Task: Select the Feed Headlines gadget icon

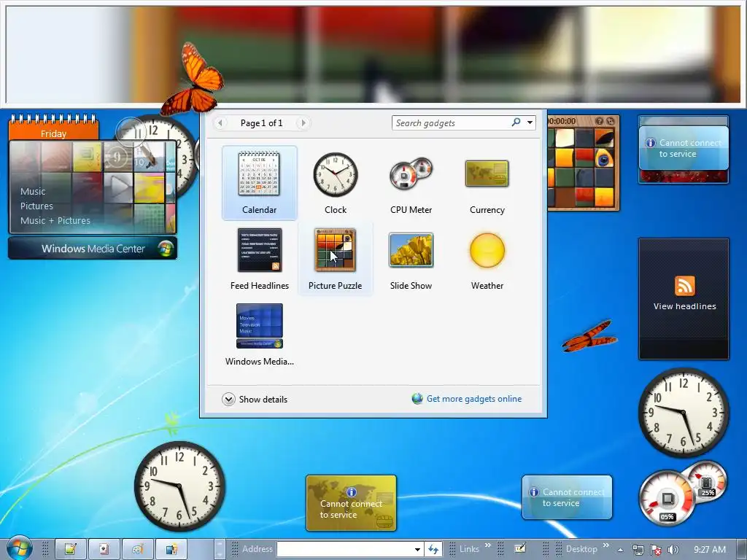Action: pyautogui.click(x=260, y=250)
